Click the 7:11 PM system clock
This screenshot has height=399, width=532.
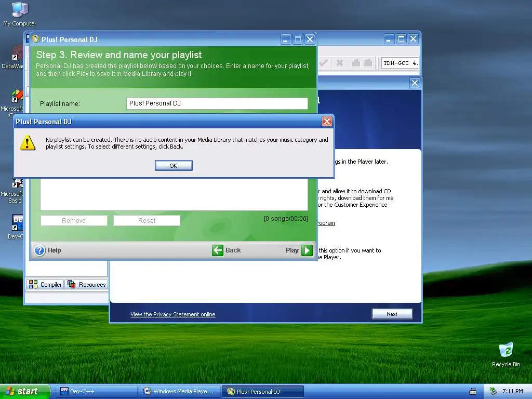[513, 391]
